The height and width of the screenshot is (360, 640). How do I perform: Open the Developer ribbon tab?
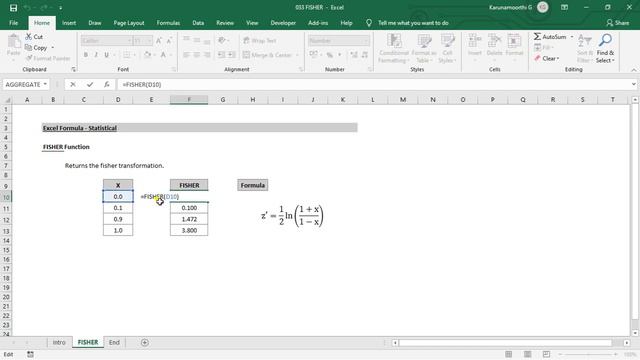283,23
